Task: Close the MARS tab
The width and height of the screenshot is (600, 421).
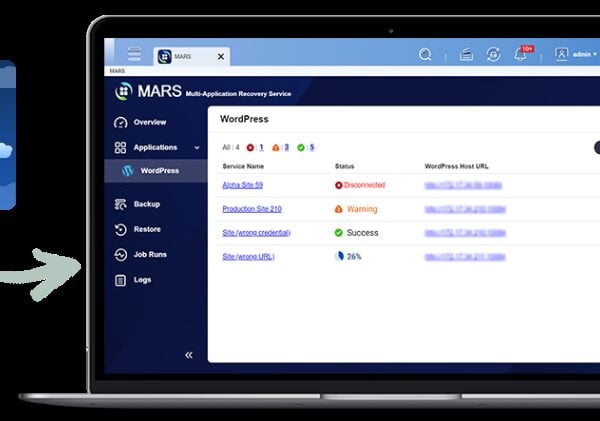Action: coord(221,57)
